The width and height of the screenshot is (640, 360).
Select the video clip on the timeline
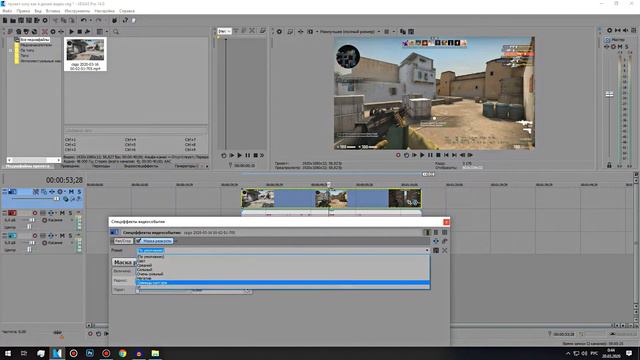331,198
